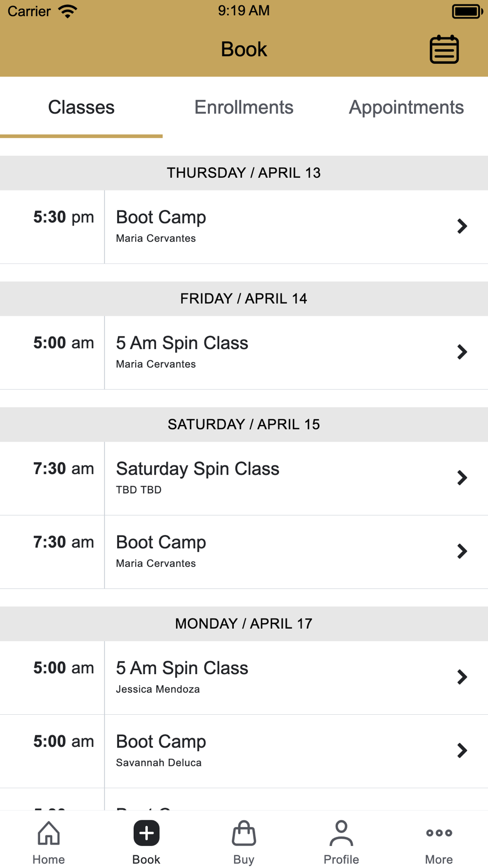Expand Saturday Spin Class chevron arrow
Viewport: 488px width, 868px height.
click(x=462, y=477)
